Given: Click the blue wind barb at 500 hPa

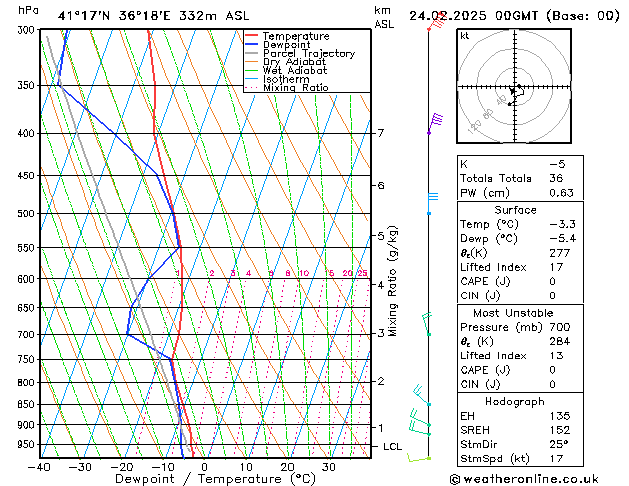Looking at the screenshot, I should (432, 203).
